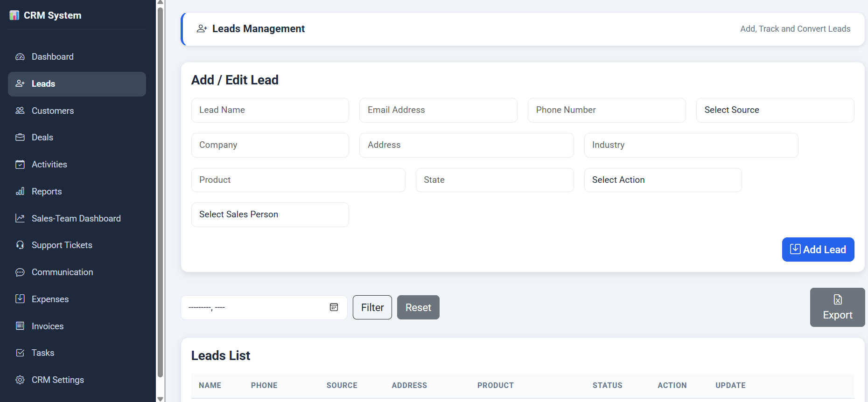
Task: Go to Support Tickets
Action: (77, 245)
